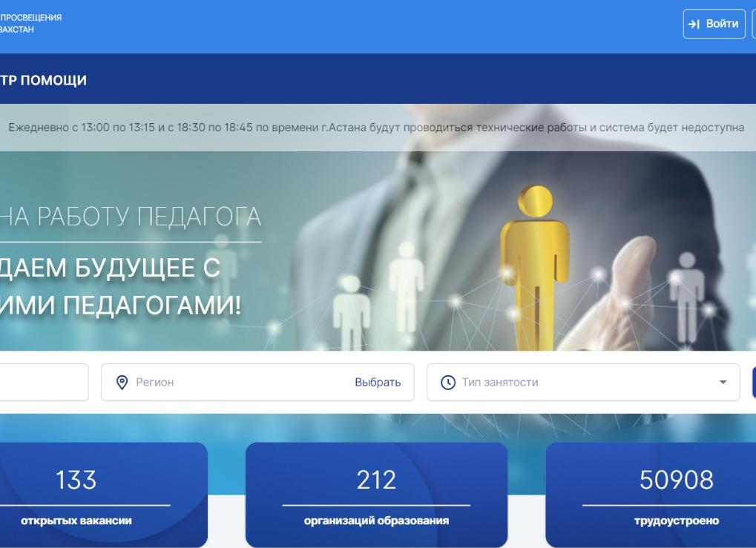
Task: Click the location pin icon in Регион
Action: (122, 382)
